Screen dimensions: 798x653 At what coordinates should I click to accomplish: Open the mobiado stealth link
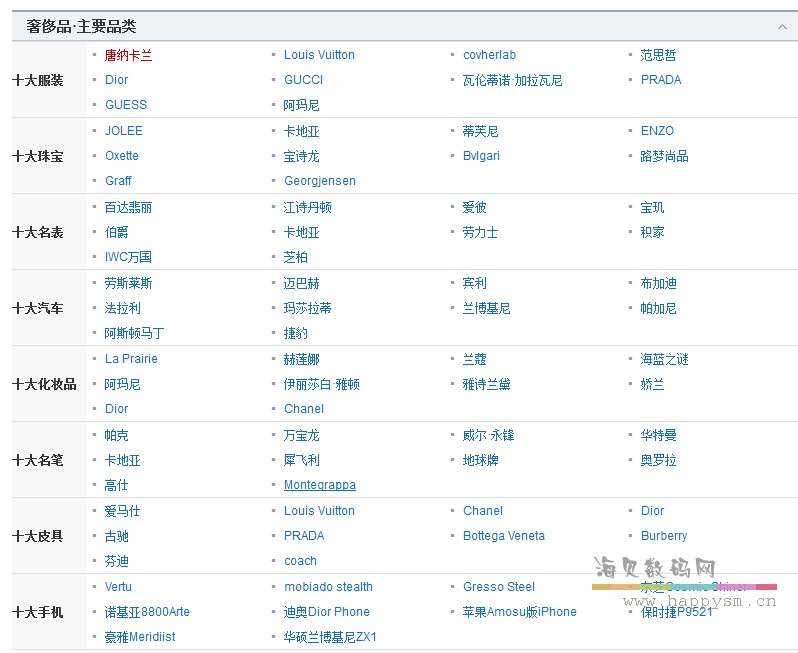click(328, 587)
